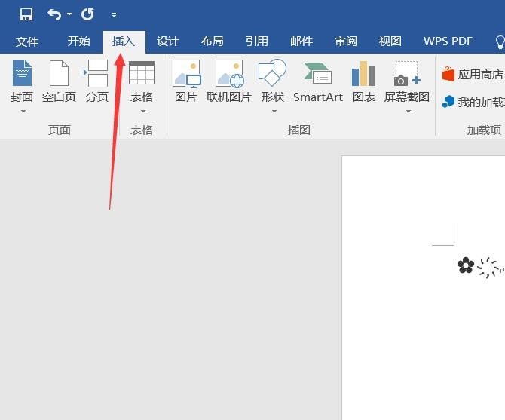Insert a SmartArt graphic
Viewport: 505px width, 420px height.
pyautogui.click(x=317, y=82)
